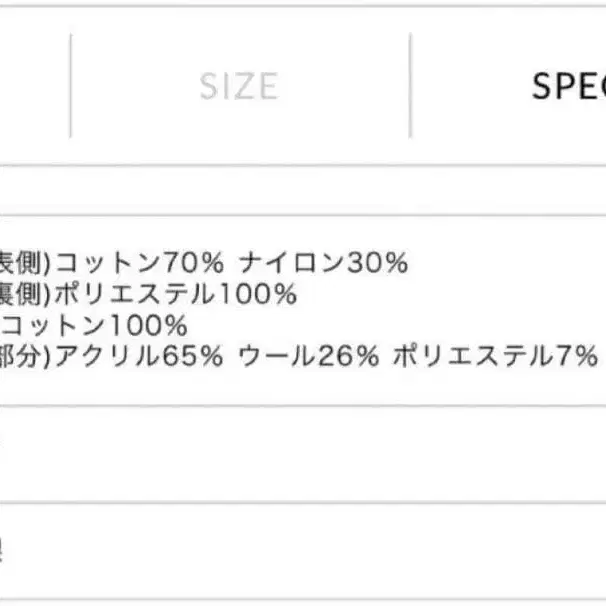Screen dimensions: 606x606
Task: Select the tab left of SIZE
Action: 30,86
